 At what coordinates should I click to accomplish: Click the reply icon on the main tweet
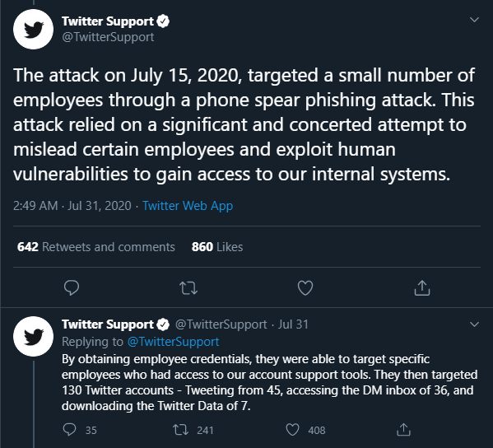[x=72, y=287]
